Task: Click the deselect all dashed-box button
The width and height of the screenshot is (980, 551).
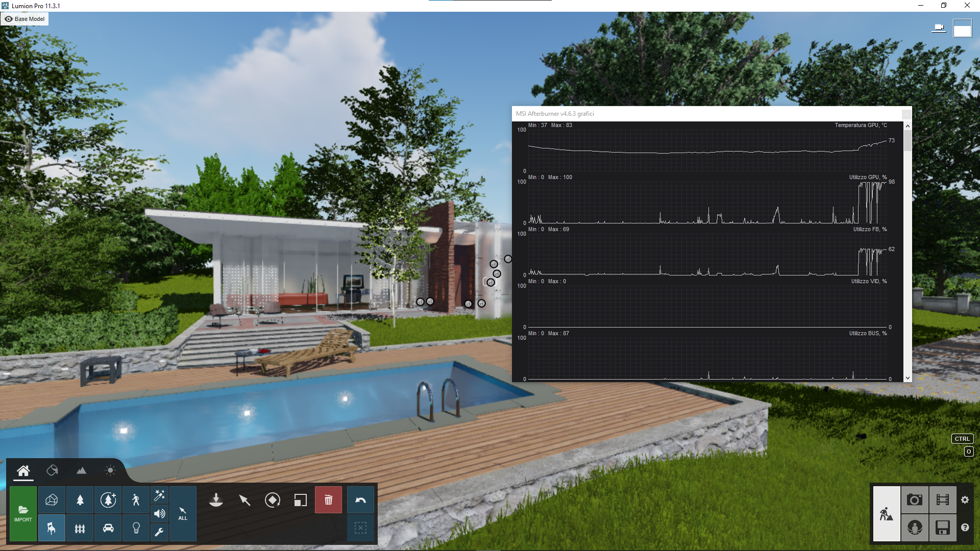Action: (360, 528)
